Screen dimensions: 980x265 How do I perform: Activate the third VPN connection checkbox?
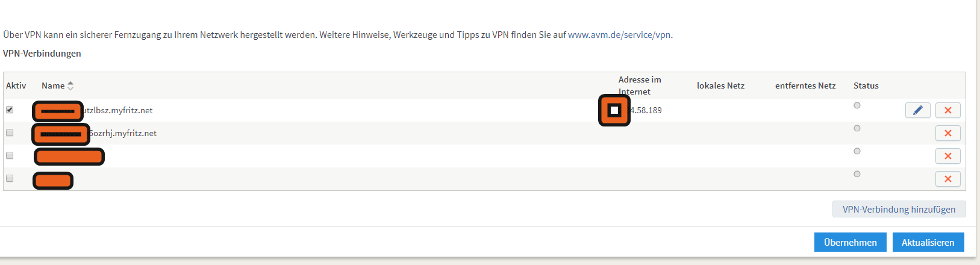coord(10,155)
